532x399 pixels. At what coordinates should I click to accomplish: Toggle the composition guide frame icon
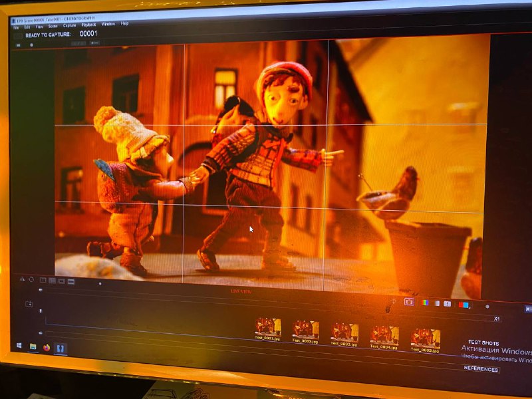tap(43, 280)
